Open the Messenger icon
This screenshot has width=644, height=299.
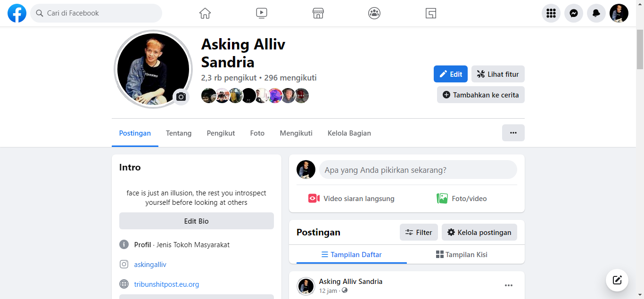click(x=574, y=13)
